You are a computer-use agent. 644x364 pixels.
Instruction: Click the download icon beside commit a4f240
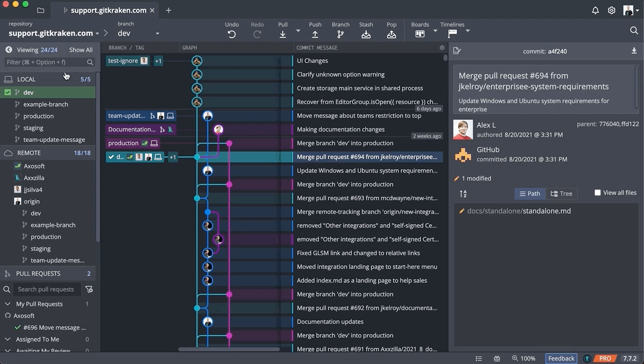(634, 51)
